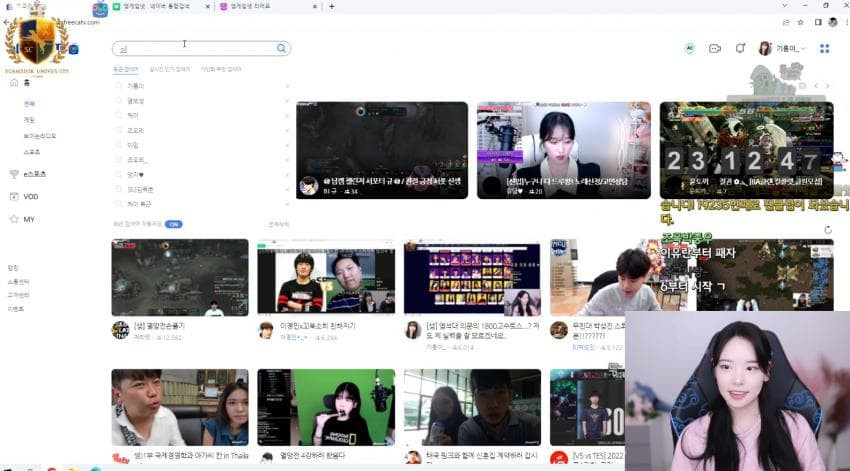Open stream title 염석대 의문의 1800고수토스

click(x=482, y=331)
